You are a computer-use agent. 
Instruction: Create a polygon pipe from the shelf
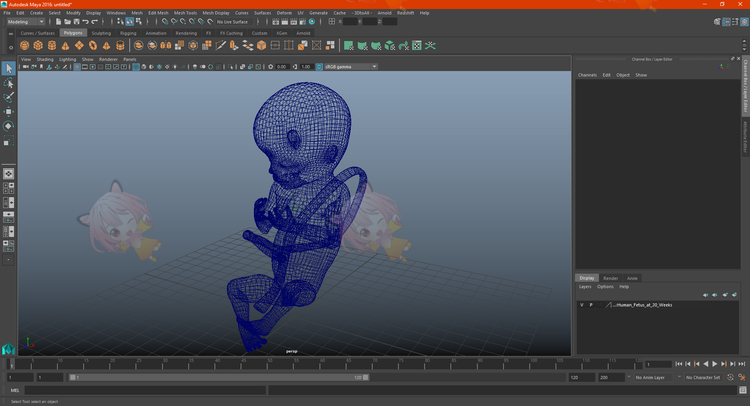click(x=120, y=45)
